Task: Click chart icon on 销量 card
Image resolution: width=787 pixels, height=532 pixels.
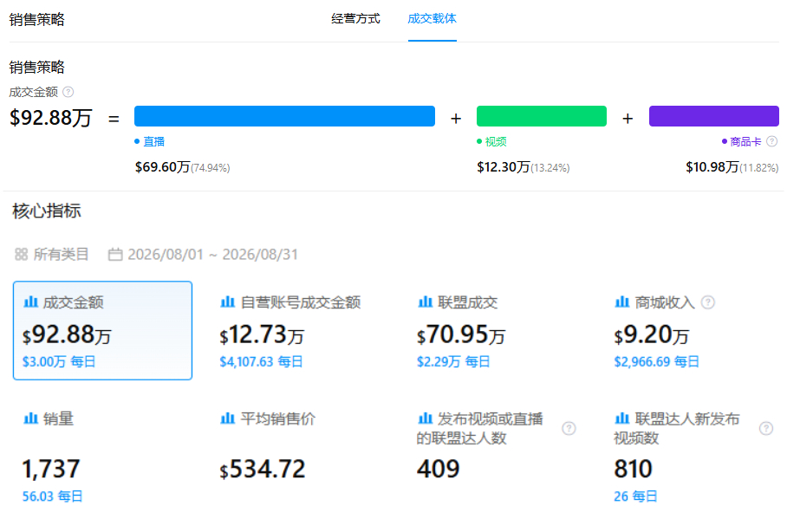Action: pos(30,418)
